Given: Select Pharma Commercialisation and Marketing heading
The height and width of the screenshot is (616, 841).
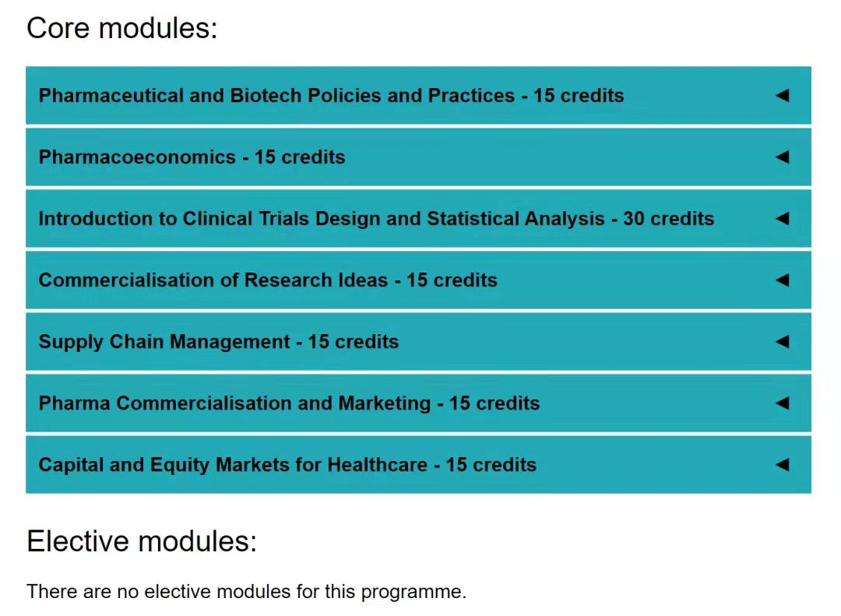Looking at the screenshot, I should coord(289,403).
